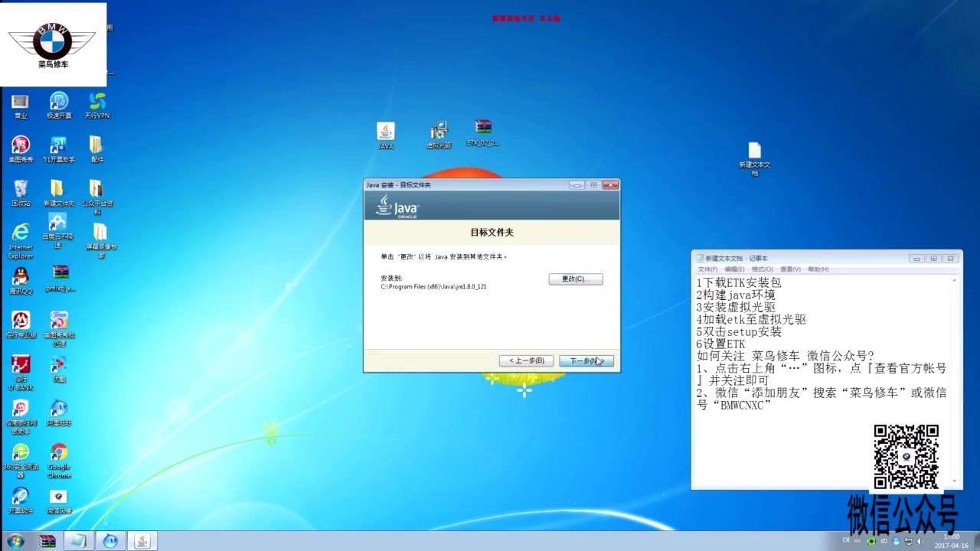Click the line '5双击setup安装' in Notepad
The image size is (980, 551).
click(x=739, y=331)
